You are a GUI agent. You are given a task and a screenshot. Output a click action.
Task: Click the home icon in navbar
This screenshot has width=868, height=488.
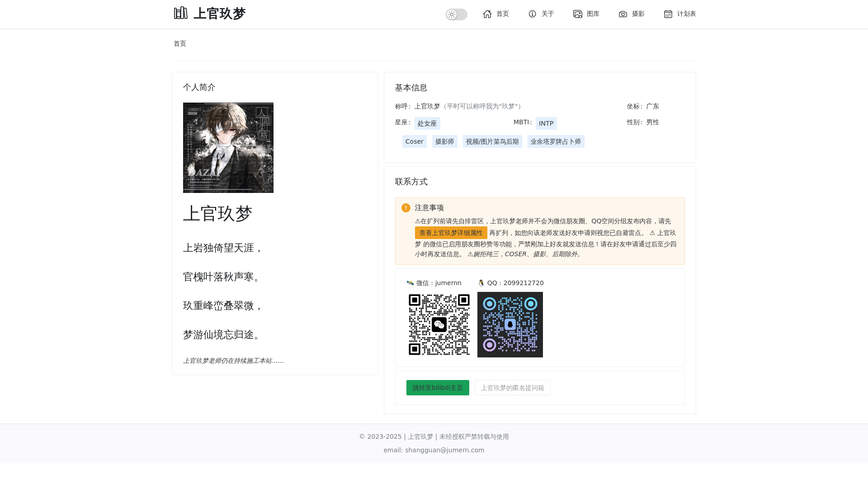(x=487, y=14)
